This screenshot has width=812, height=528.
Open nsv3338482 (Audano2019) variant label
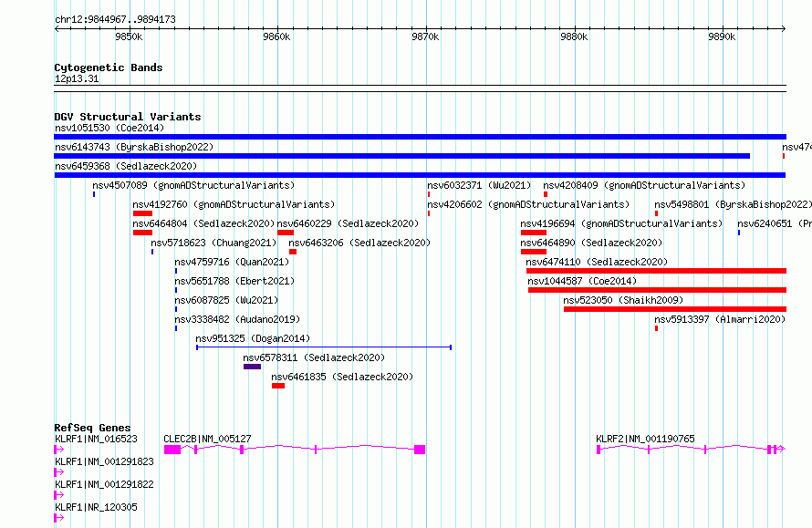[237, 319]
